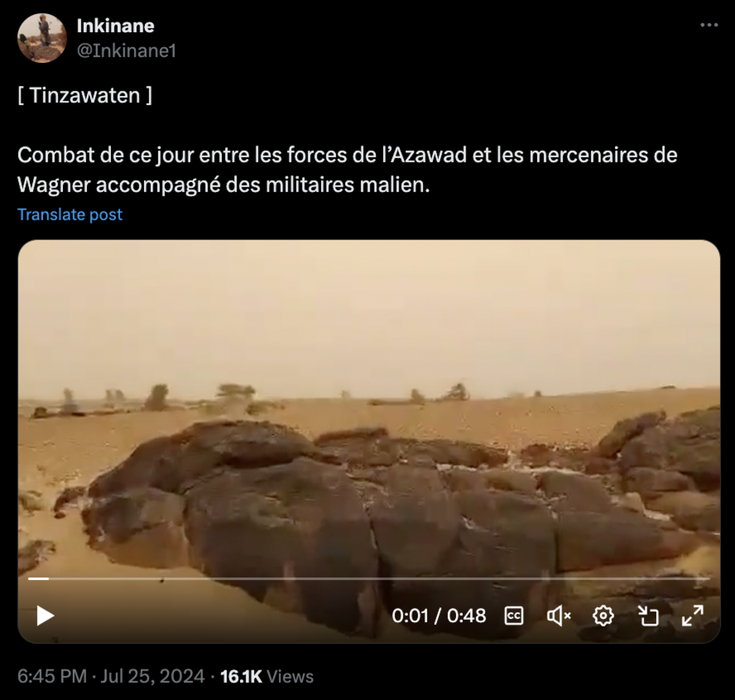
Task: Unmute the video using the speaker icon
Action: click(x=558, y=615)
